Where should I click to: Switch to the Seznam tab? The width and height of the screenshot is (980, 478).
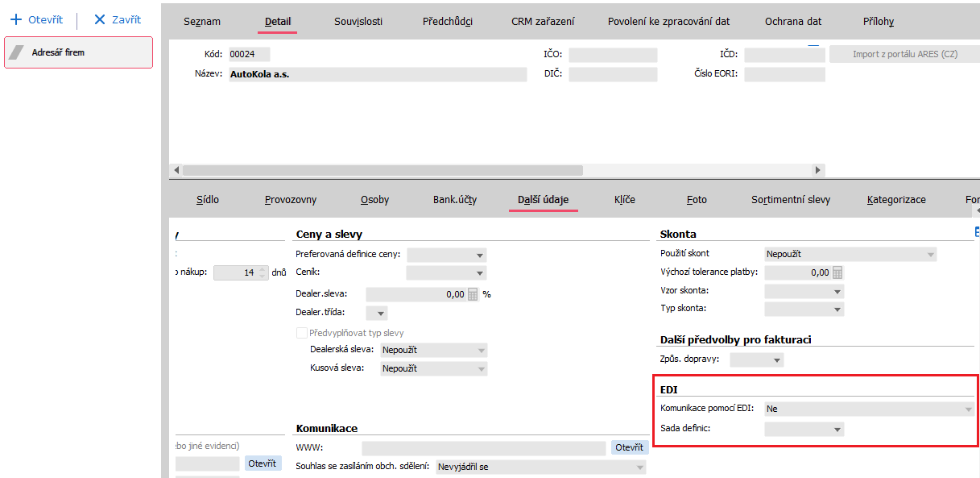click(x=201, y=22)
